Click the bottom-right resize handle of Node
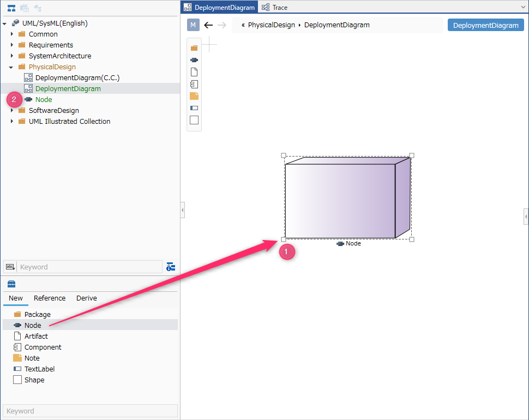Viewport: 529px width, 420px height. (x=412, y=239)
